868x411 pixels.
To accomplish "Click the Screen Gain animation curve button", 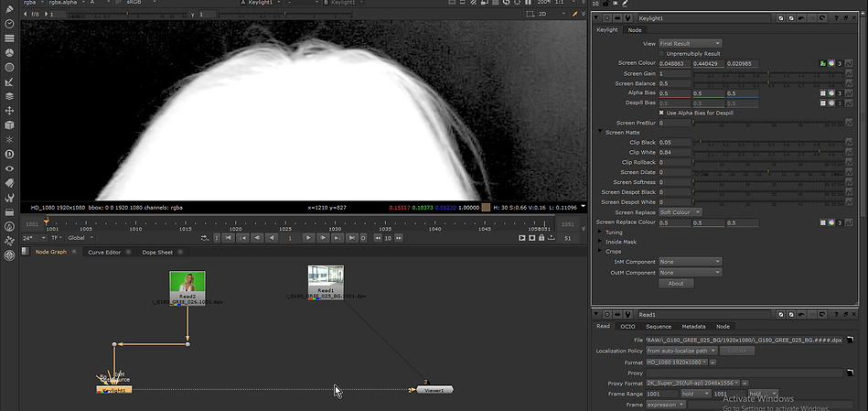I will click(849, 73).
